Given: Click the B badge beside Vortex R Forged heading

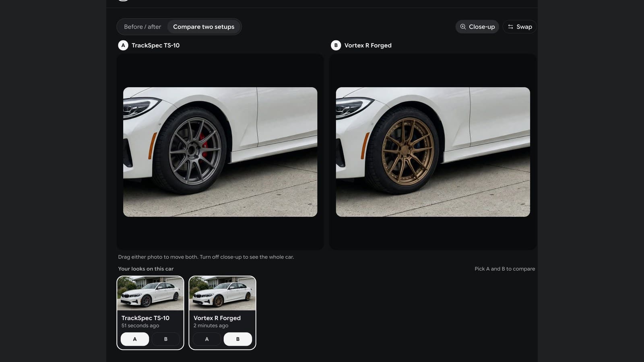Looking at the screenshot, I should (x=336, y=45).
